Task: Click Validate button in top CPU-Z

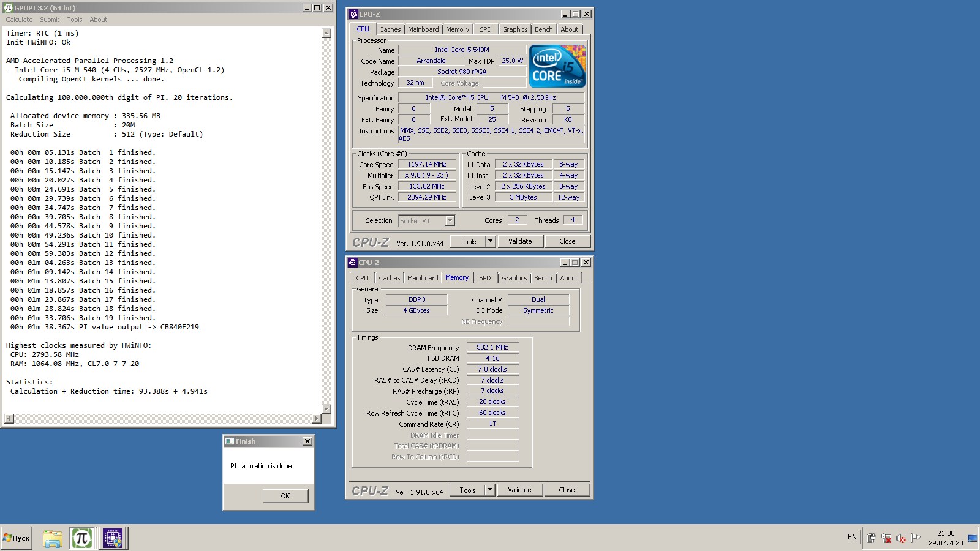Action: pos(520,241)
